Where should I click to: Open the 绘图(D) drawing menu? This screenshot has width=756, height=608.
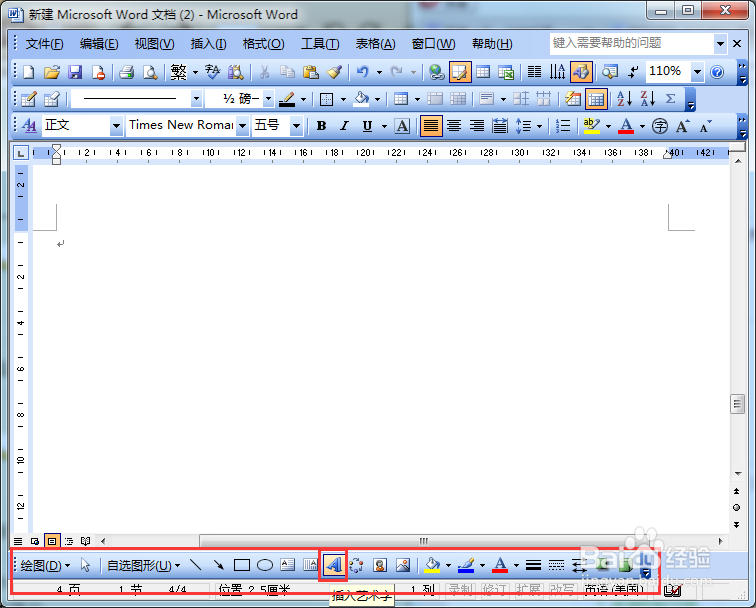point(45,565)
